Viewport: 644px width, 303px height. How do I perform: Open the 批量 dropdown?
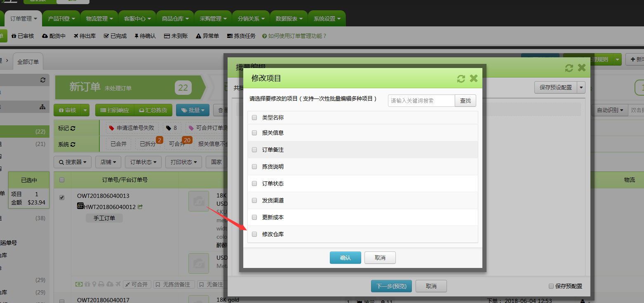pos(193,110)
